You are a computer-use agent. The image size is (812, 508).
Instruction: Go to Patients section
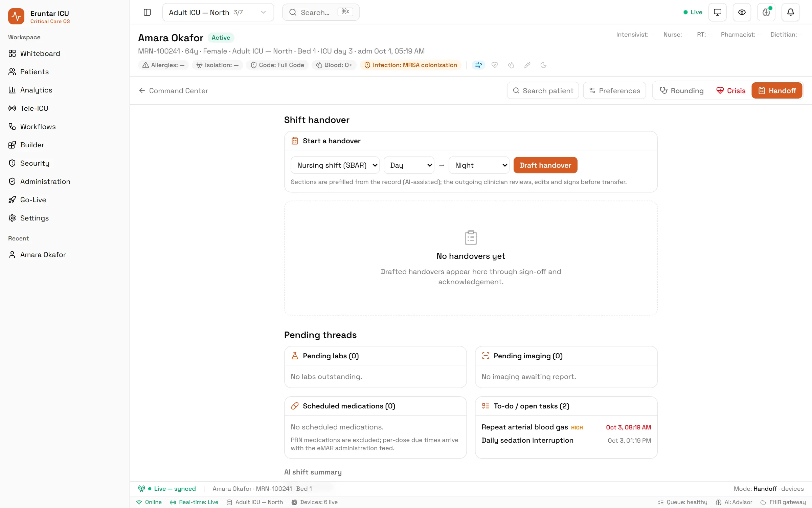tap(65, 72)
